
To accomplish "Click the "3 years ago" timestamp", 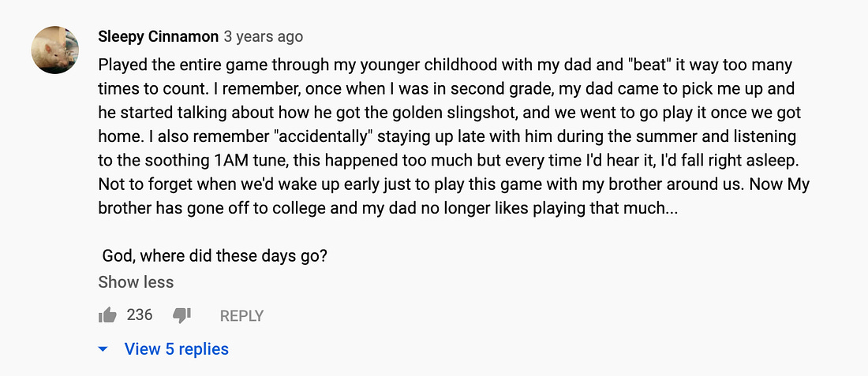I will [x=264, y=37].
